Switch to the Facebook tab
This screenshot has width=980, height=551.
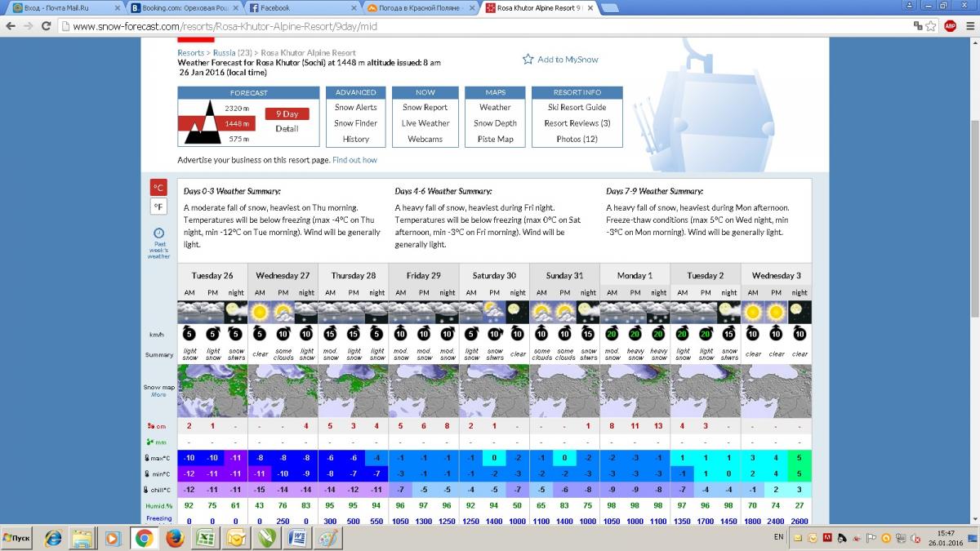tap(302, 7)
